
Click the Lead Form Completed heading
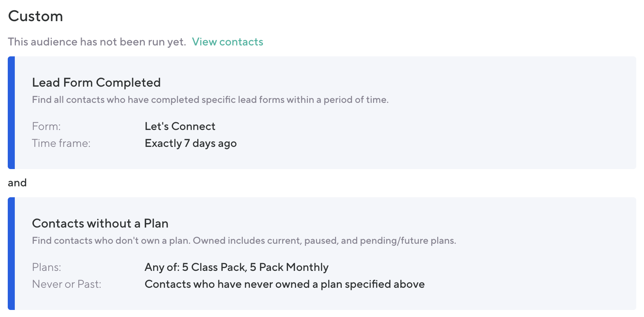coord(96,82)
